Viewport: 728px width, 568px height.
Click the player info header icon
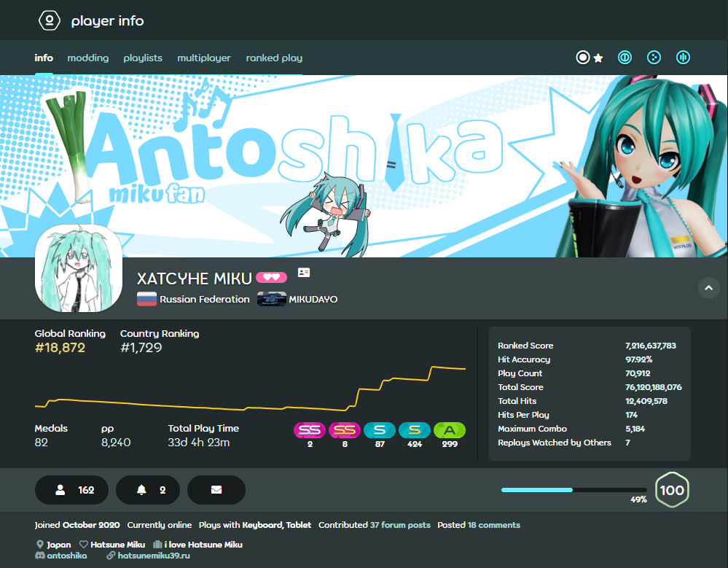tap(50, 20)
